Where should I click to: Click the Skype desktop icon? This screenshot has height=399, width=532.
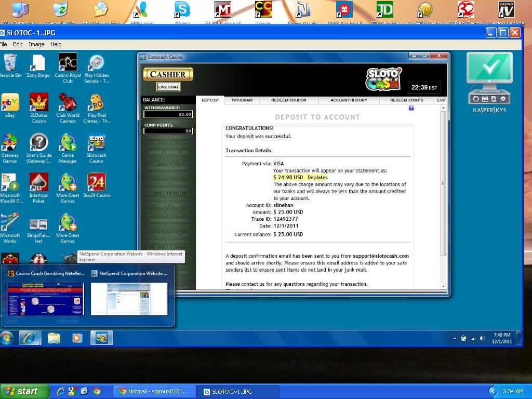click(182, 12)
